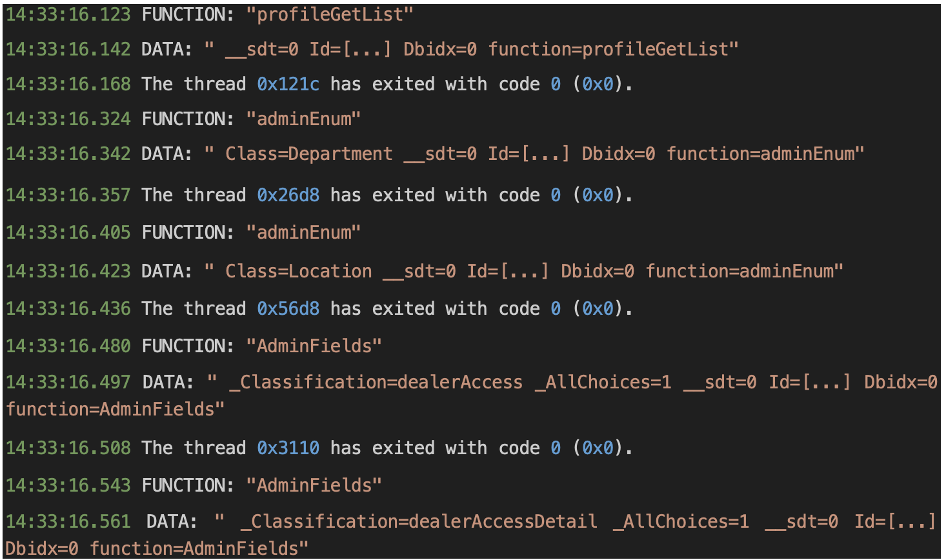The width and height of the screenshot is (946, 560).
Task: Click the first "adminEnum" FUNCTION string
Action: [303, 119]
